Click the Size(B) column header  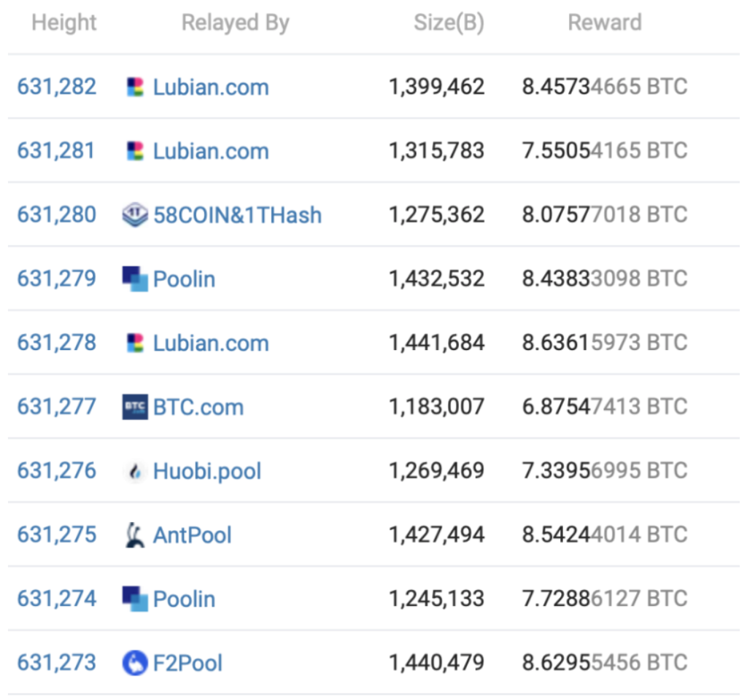tap(449, 23)
